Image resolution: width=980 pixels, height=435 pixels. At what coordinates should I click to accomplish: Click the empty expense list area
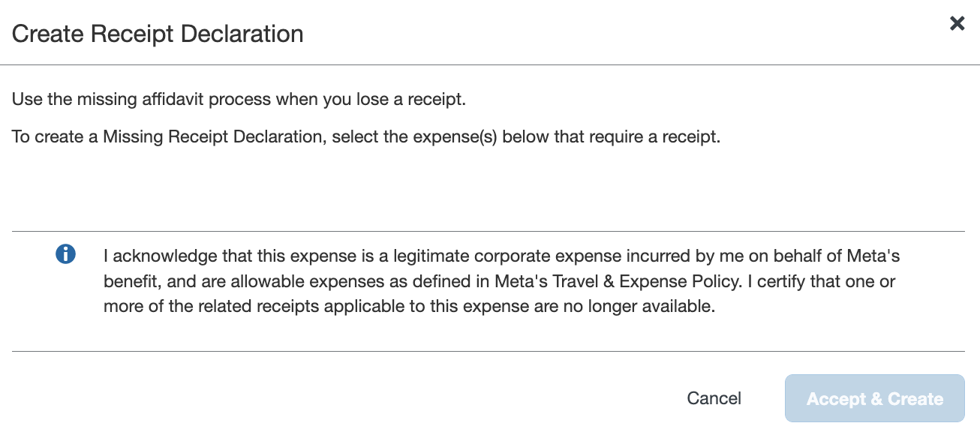488,187
